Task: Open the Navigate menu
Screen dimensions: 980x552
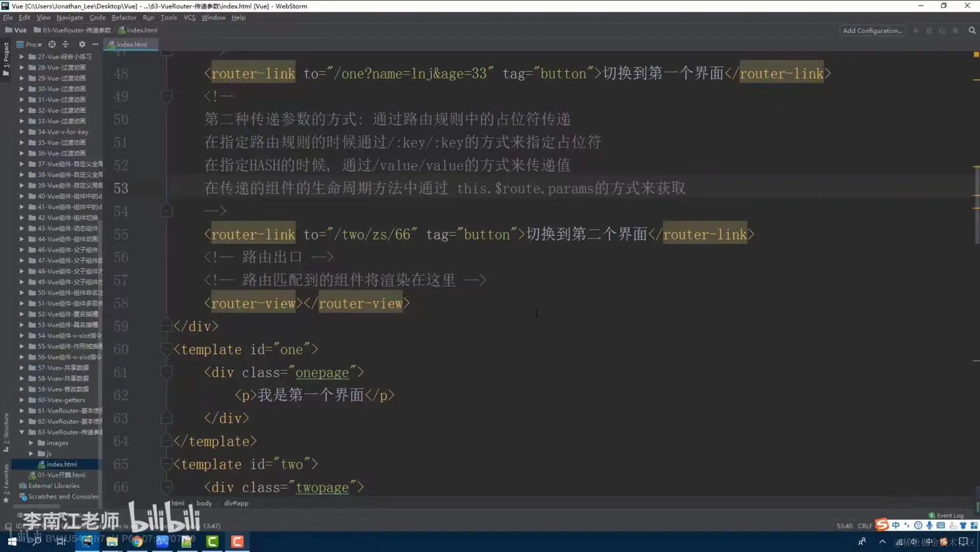Action: click(x=69, y=17)
